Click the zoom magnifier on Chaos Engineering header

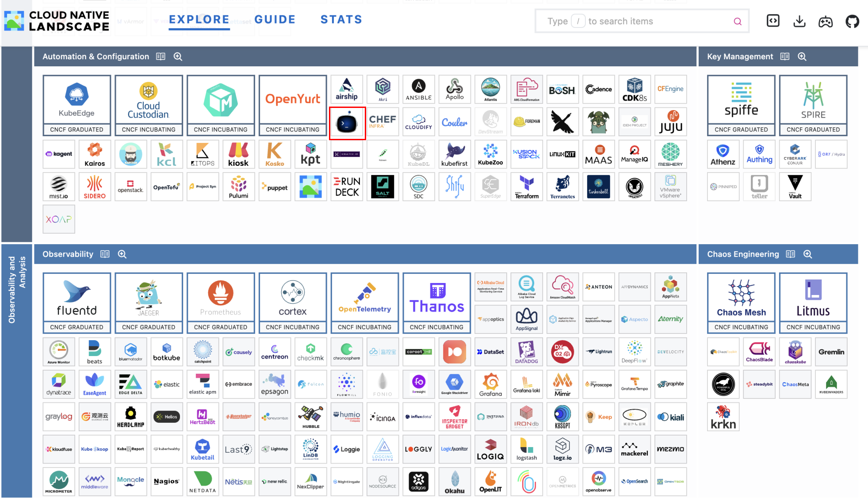coord(808,254)
